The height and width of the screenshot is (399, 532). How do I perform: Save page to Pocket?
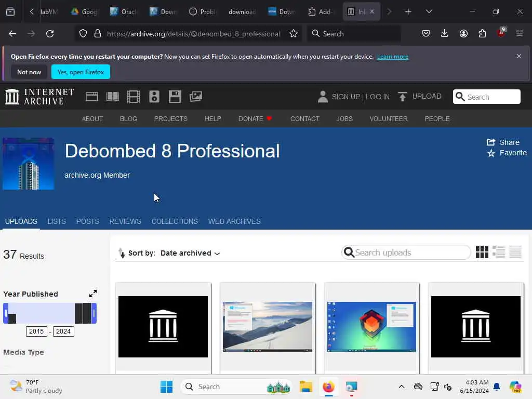426,33
